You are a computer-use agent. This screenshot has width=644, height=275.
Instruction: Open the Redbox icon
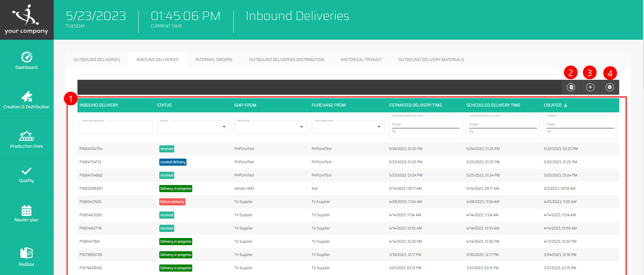coord(26,253)
